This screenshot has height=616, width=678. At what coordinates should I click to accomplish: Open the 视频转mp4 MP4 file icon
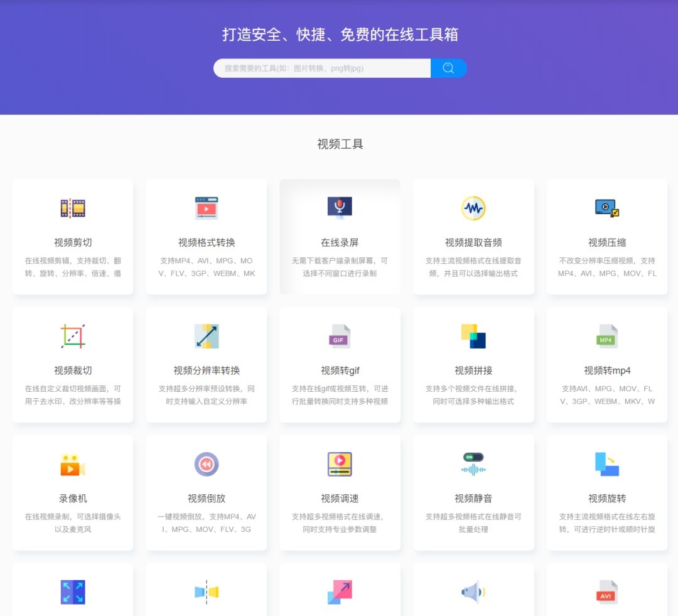pos(606,336)
